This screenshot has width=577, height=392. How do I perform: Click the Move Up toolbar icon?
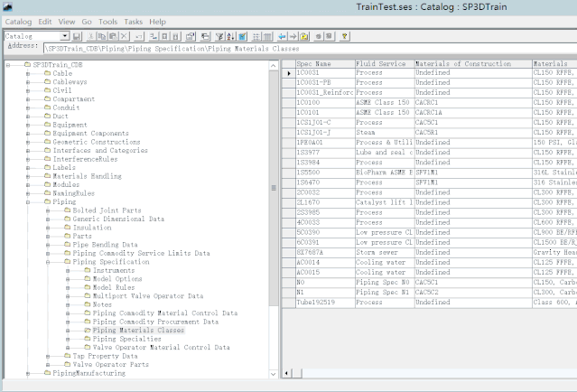pyautogui.click(x=164, y=36)
